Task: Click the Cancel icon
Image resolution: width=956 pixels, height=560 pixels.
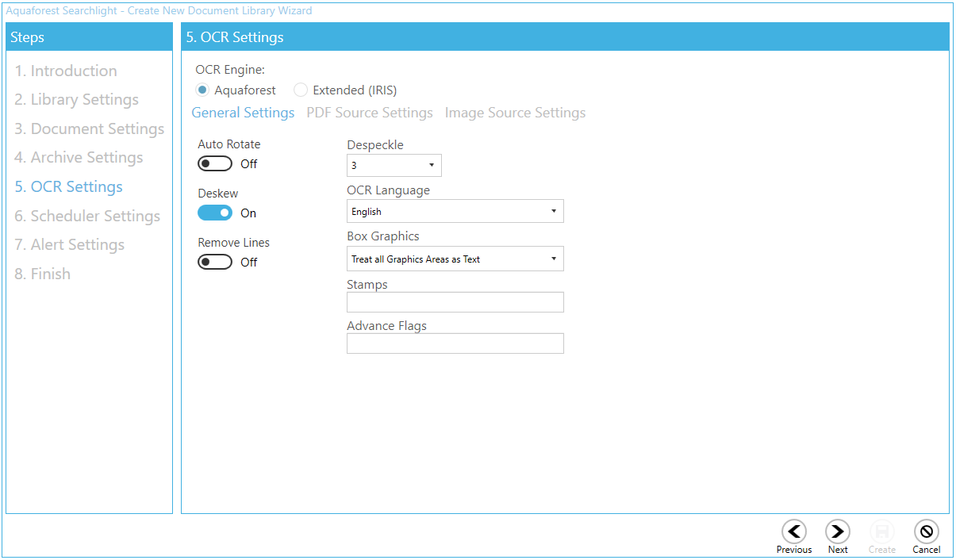Action: click(x=926, y=531)
